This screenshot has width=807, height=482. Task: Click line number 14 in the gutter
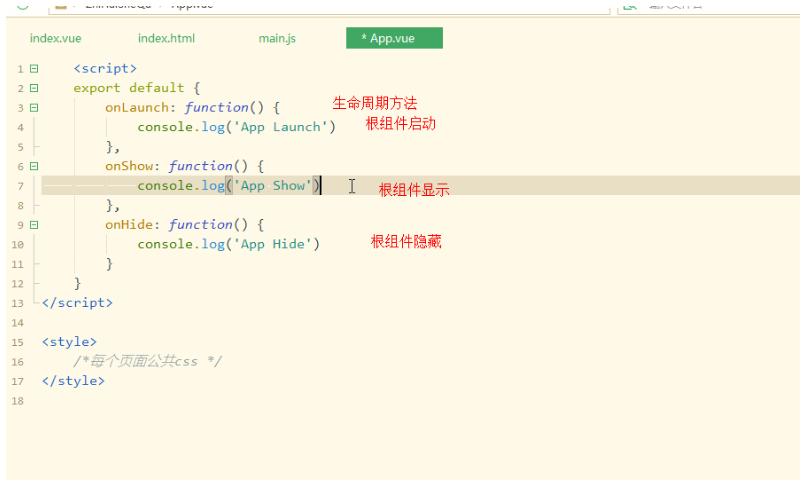coord(17,323)
